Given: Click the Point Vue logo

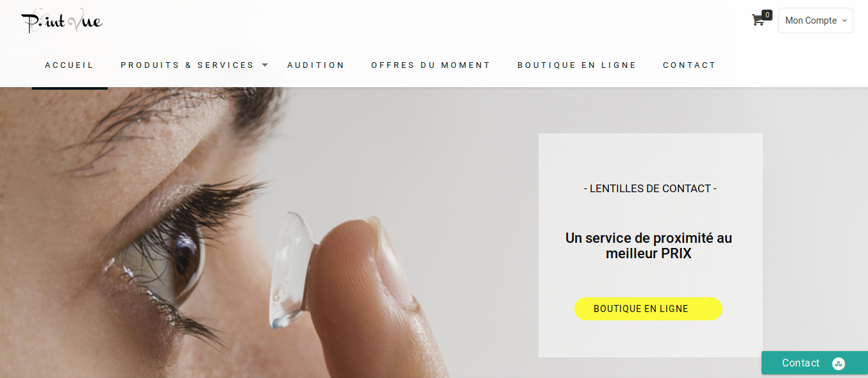Looking at the screenshot, I should [62, 21].
